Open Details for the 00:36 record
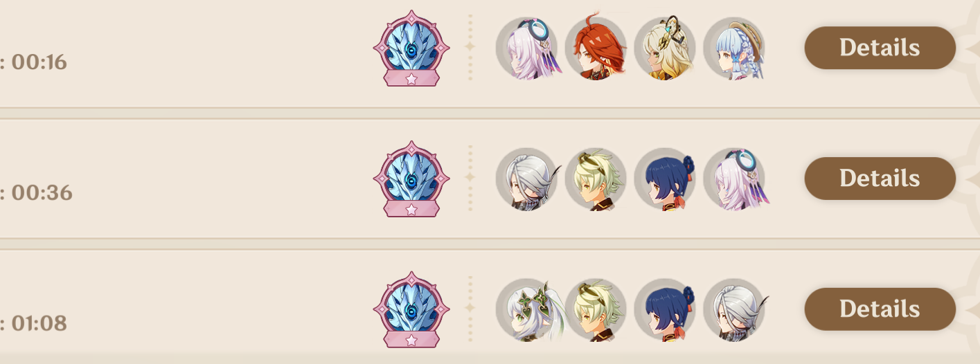The height and width of the screenshot is (364, 980). [880, 179]
